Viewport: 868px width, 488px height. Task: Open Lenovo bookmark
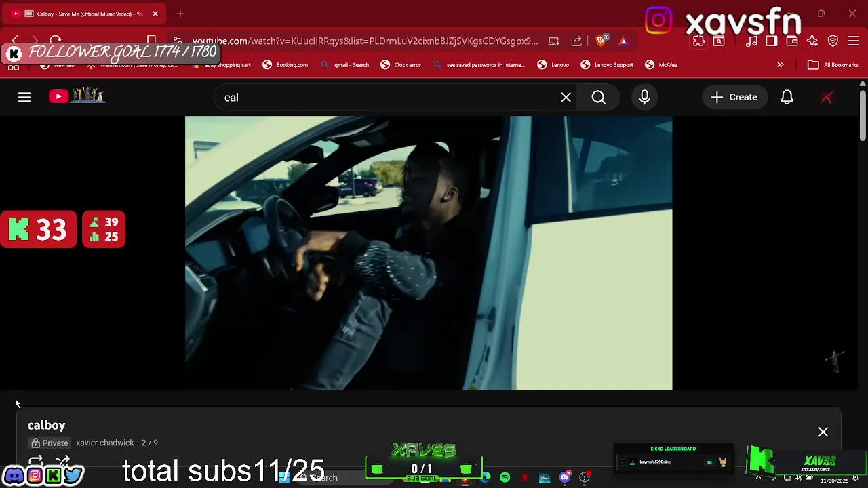point(553,65)
